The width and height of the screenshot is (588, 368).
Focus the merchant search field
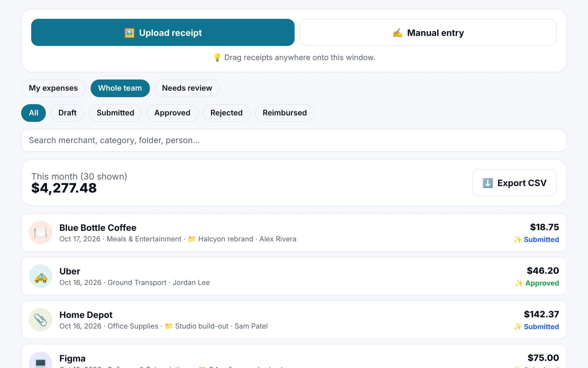tap(294, 140)
